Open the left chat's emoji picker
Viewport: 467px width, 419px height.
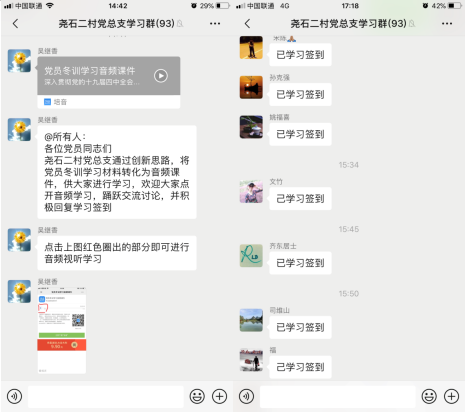(197, 396)
